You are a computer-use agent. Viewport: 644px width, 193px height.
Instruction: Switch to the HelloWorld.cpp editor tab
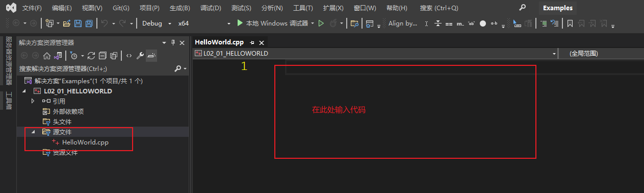(219, 42)
